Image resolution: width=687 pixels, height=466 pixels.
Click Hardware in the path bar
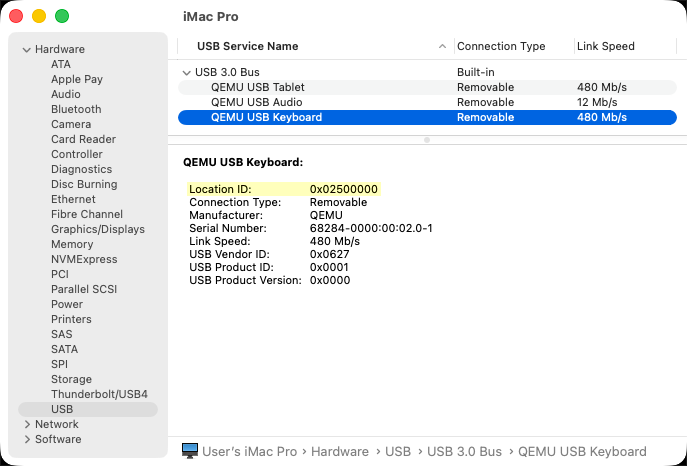pos(340,452)
